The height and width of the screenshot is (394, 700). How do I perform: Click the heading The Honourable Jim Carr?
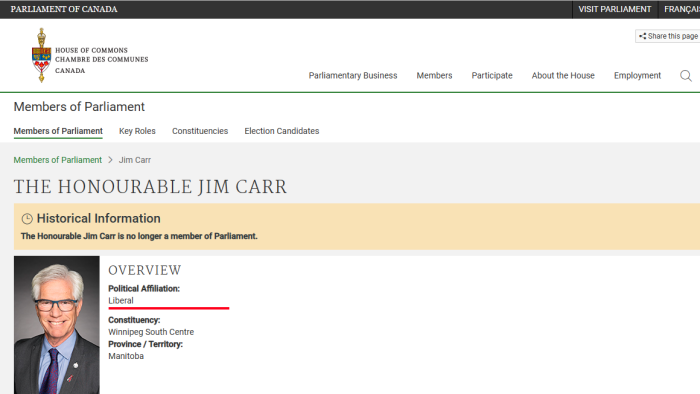[x=150, y=187]
